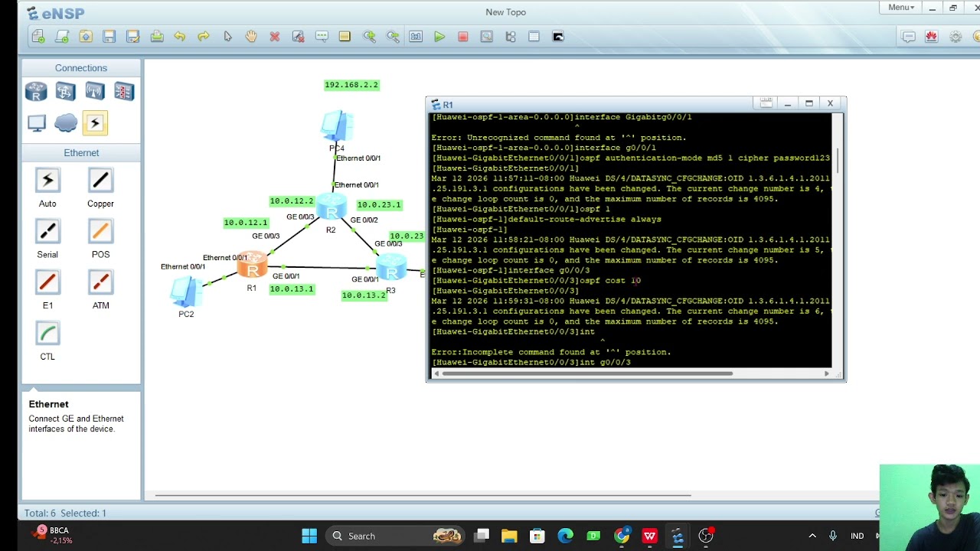This screenshot has width=980, height=551.
Task: Click the delete connections broom icon
Action: tap(298, 36)
